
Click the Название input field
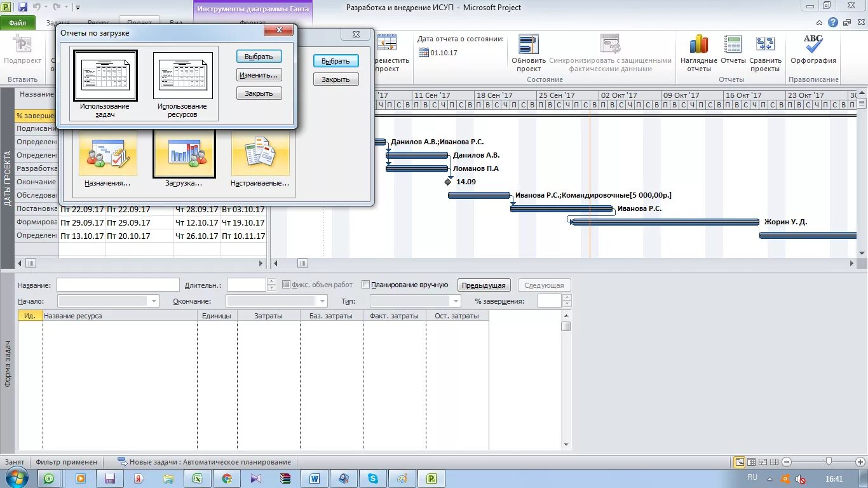pos(118,285)
